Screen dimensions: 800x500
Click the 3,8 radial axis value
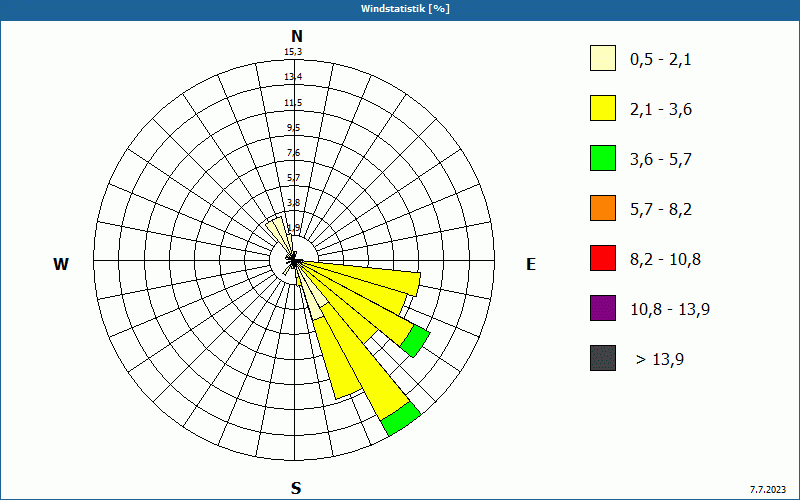(293, 203)
